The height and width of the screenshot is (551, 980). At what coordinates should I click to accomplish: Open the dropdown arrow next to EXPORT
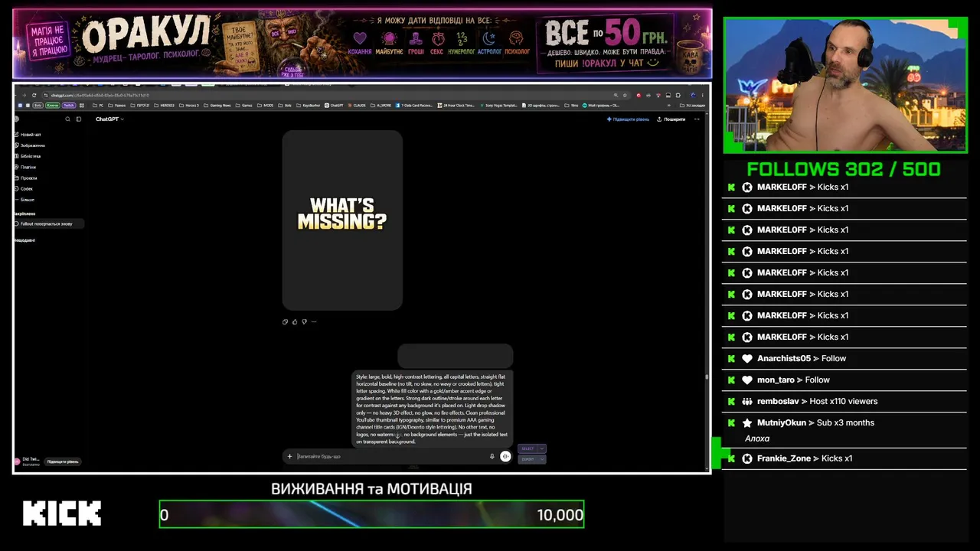point(542,459)
